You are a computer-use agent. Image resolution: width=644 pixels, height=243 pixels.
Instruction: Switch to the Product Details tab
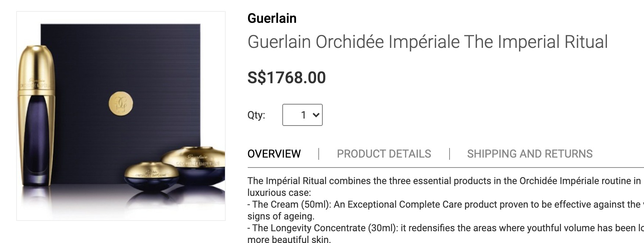pyautogui.click(x=384, y=154)
